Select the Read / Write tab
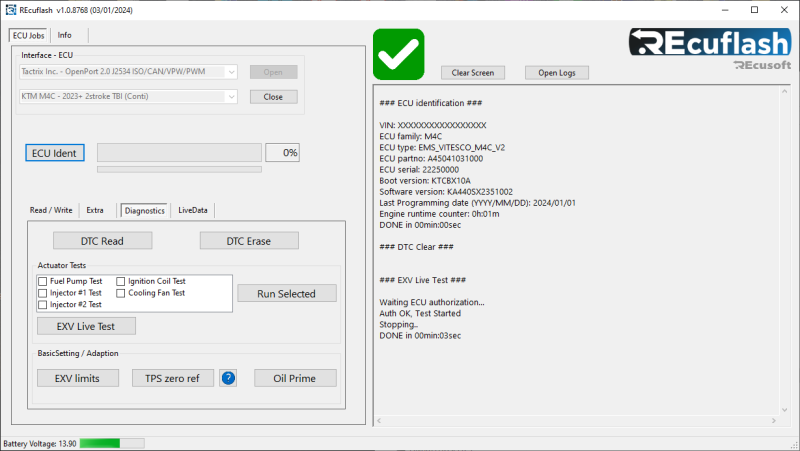This screenshot has width=800, height=451. pos(51,210)
